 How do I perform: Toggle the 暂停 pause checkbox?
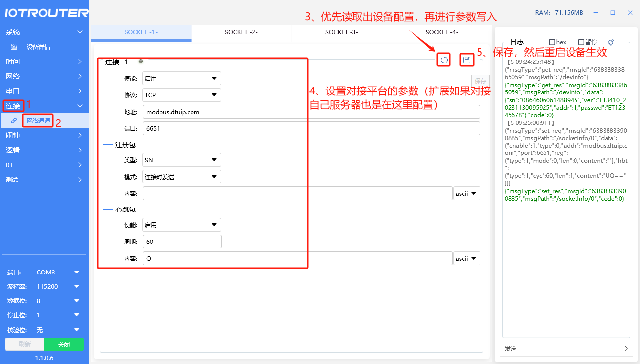[x=581, y=42]
